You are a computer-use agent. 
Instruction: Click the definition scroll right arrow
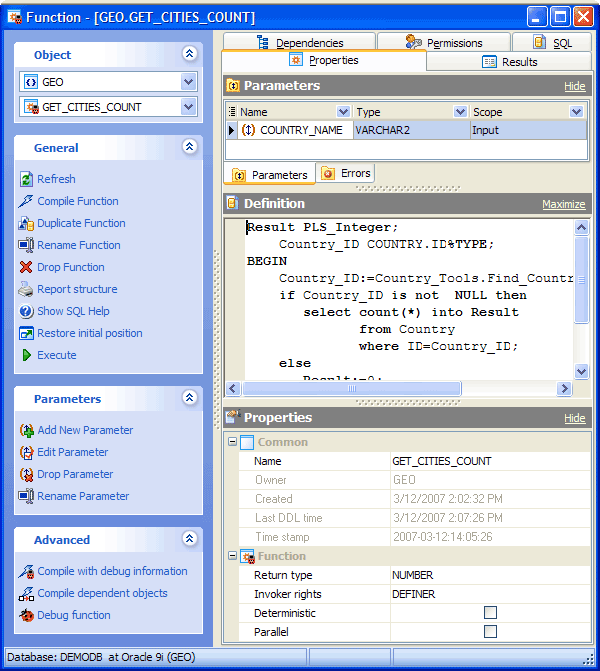point(564,389)
